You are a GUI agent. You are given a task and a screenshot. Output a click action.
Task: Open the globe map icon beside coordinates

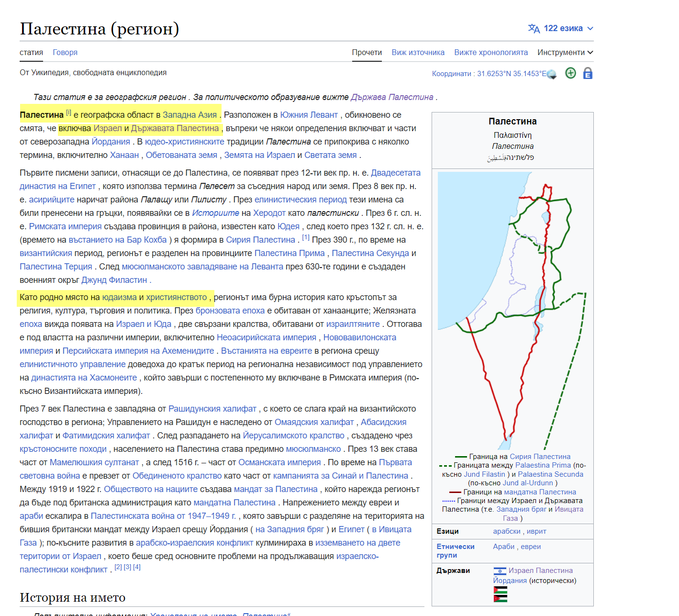click(552, 74)
